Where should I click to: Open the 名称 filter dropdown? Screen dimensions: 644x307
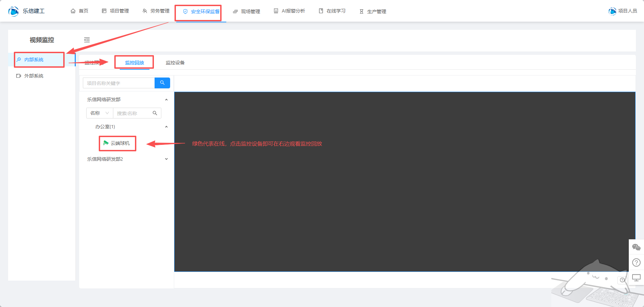point(99,113)
